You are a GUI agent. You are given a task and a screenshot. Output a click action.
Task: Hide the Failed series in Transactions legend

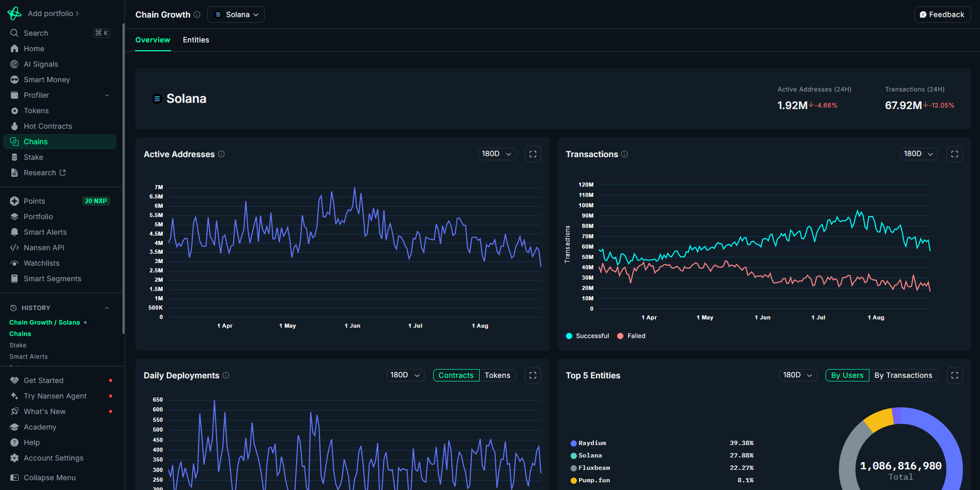pos(631,335)
